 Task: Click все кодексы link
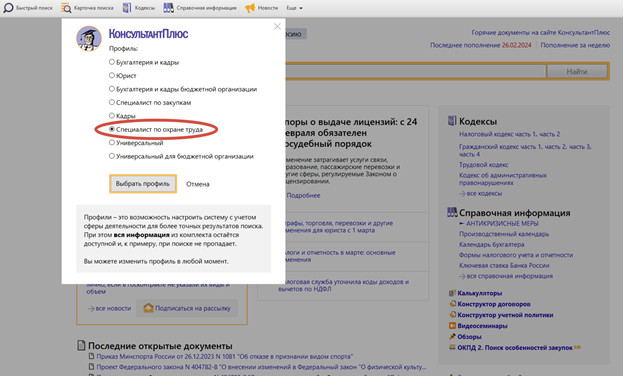click(x=480, y=193)
